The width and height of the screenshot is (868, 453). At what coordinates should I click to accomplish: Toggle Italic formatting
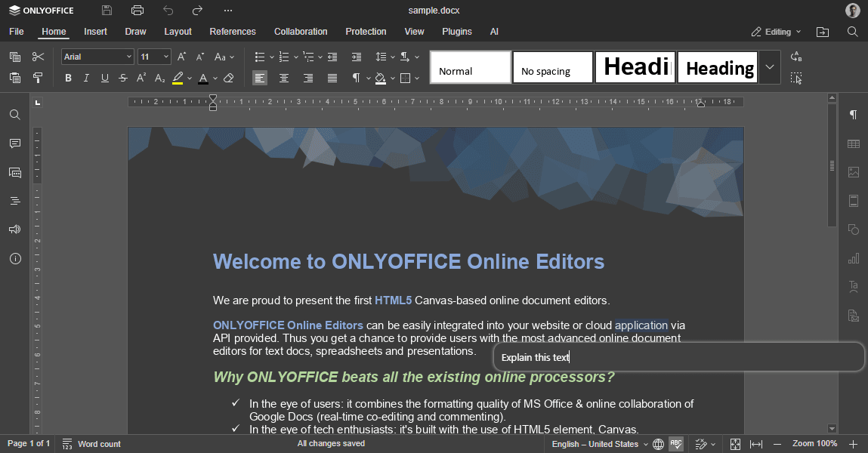tap(86, 78)
